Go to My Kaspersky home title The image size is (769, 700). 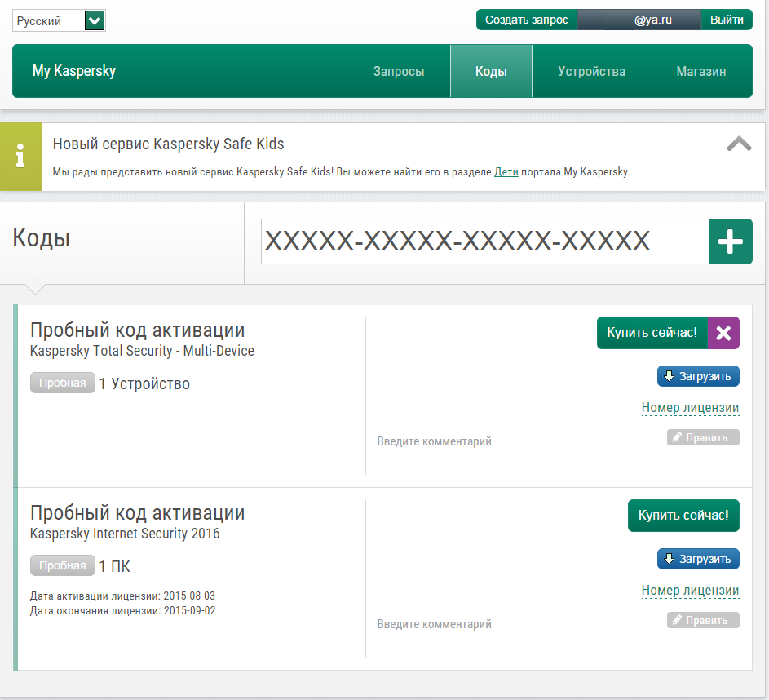(x=74, y=71)
